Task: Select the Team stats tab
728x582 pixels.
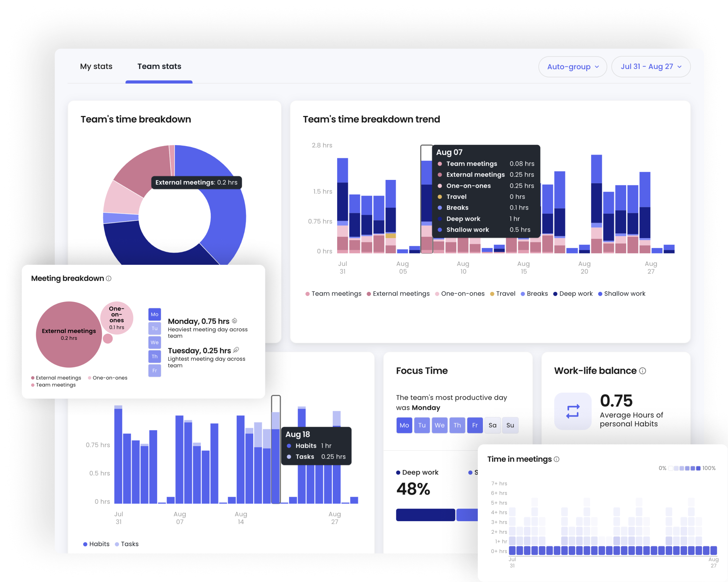Action: click(159, 66)
